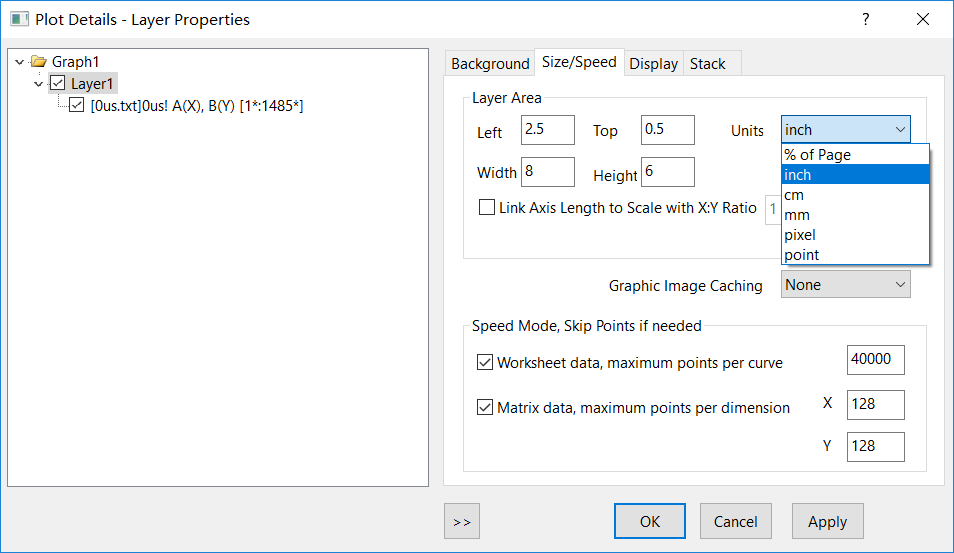Click the Width input field

pyautogui.click(x=547, y=172)
